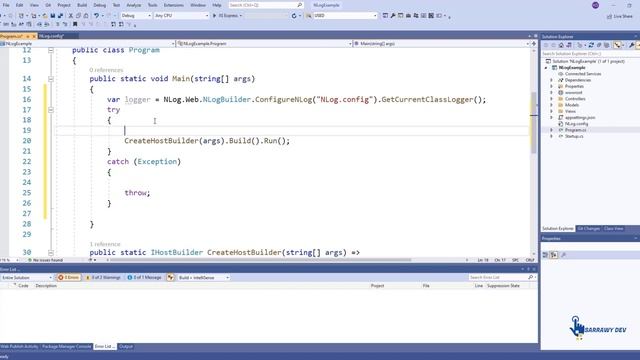Screen dimensions: 640x360
Task: Click the Save icon in the toolbar
Action: pos(53,16)
